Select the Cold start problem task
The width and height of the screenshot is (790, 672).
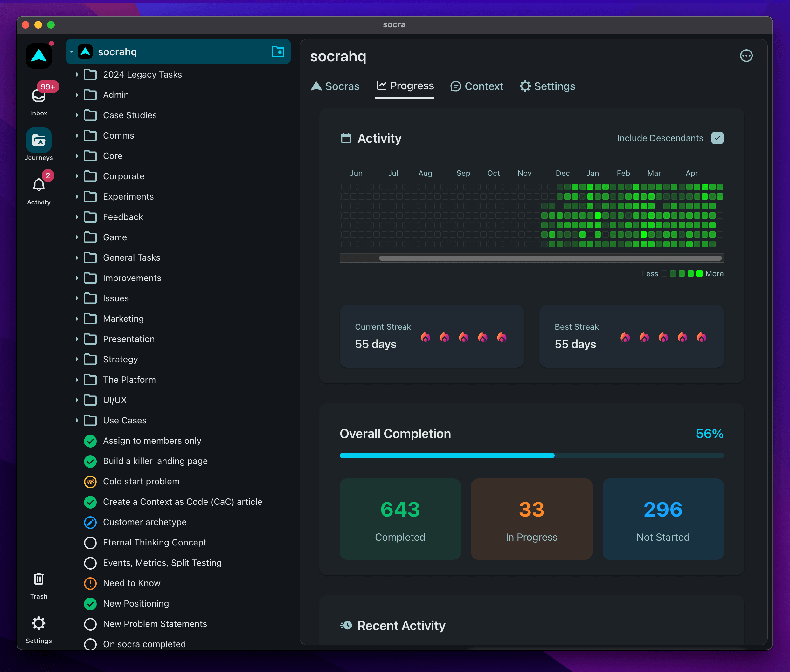(141, 482)
